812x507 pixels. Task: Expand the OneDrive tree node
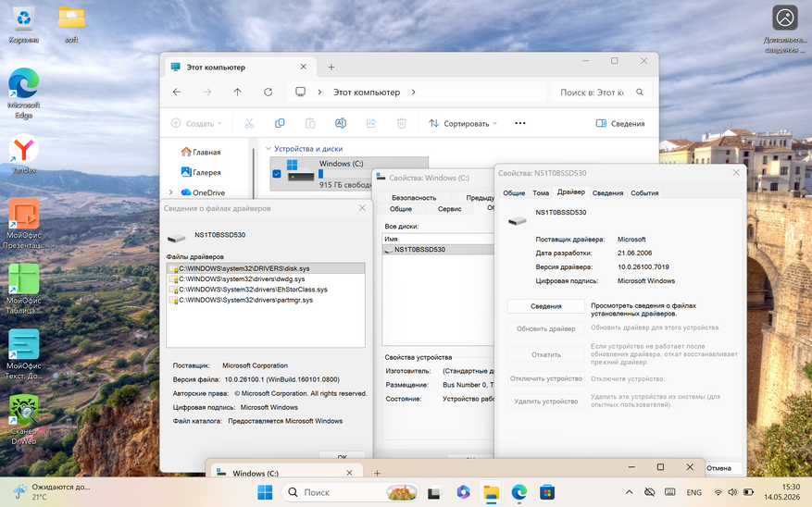[171, 192]
